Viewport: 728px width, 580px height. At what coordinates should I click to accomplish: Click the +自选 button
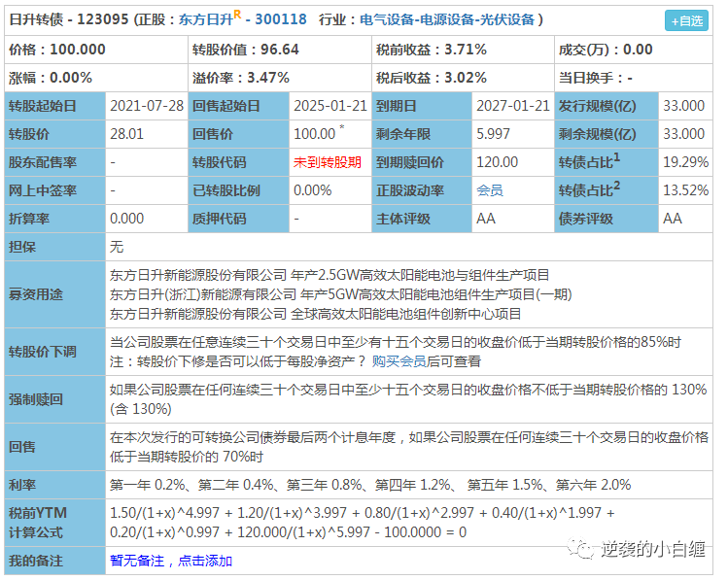click(x=686, y=20)
